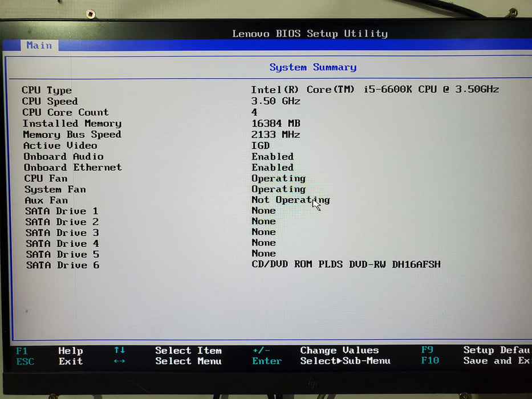Select the System Fan status row
Viewport: 532px width, 399px height.
55,189
